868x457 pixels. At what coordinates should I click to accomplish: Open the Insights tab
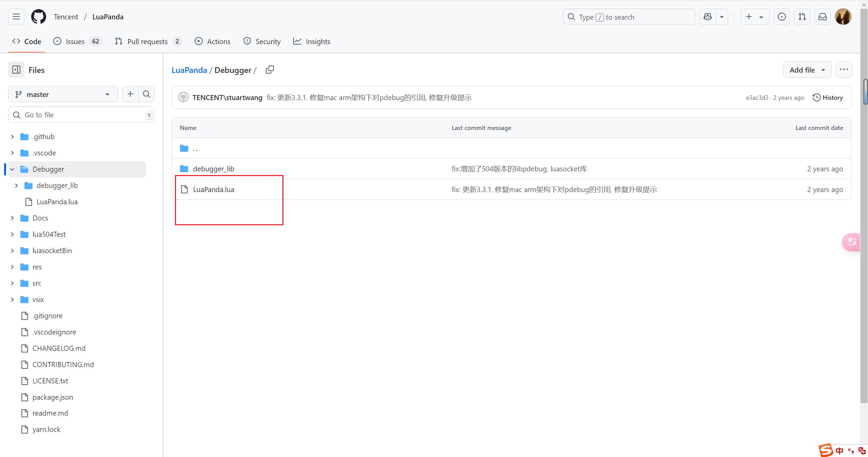click(x=312, y=41)
